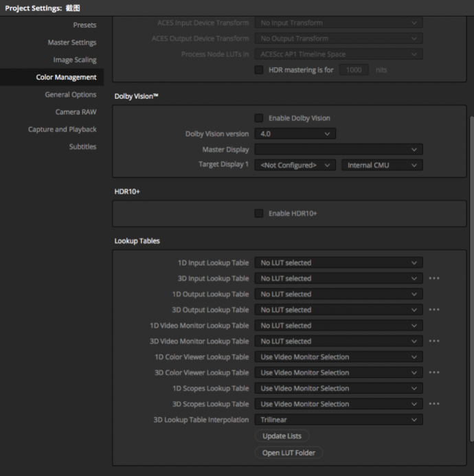
Task: Switch to Master Settings section
Action: tap(72, 43)
